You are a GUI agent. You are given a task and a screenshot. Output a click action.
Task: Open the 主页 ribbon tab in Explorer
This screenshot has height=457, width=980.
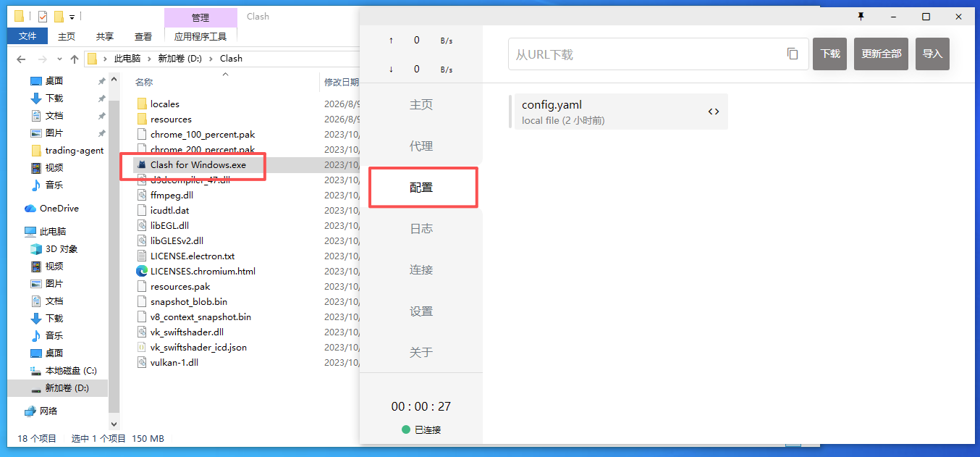pyautogui.click(x=67, y=36)
